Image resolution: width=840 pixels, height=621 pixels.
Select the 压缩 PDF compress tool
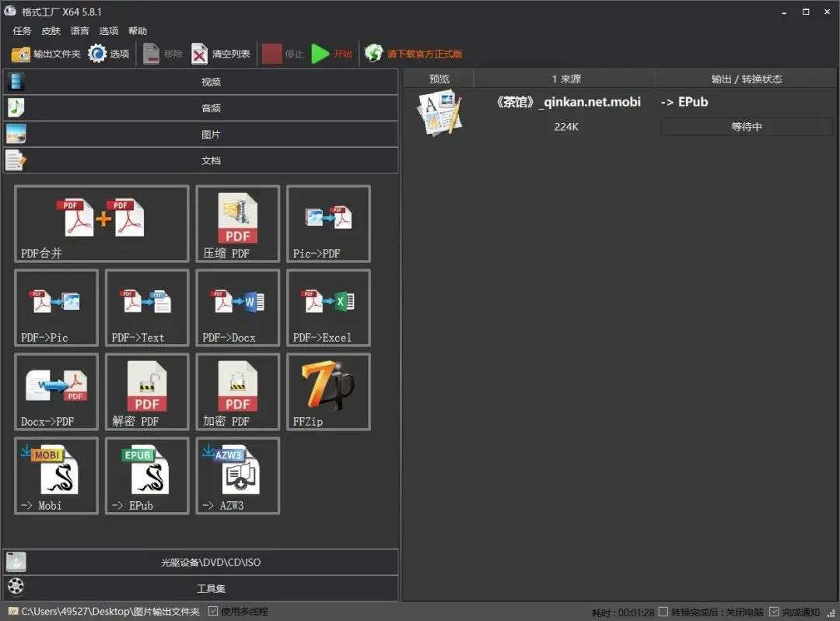point(237,223)
